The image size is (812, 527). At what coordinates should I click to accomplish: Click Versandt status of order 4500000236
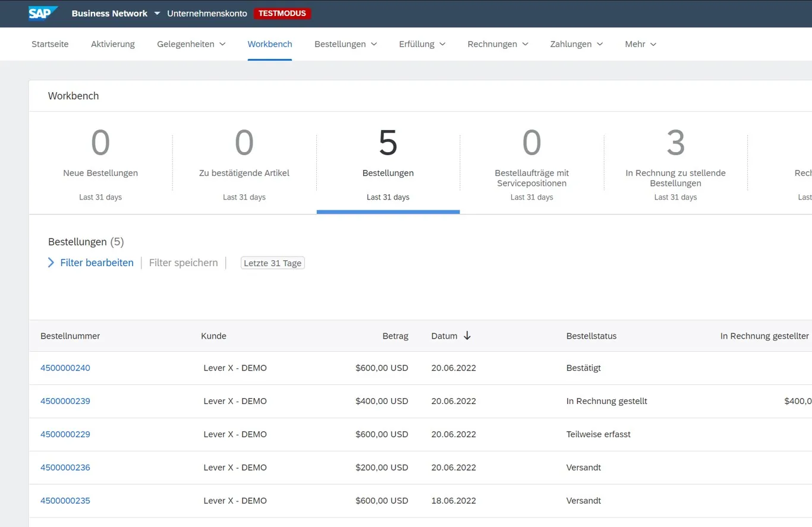pos(584,468)
